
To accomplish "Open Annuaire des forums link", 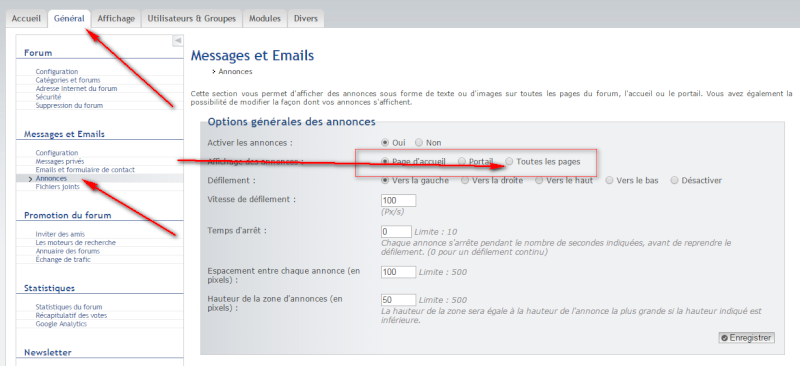I will (67, 251).
